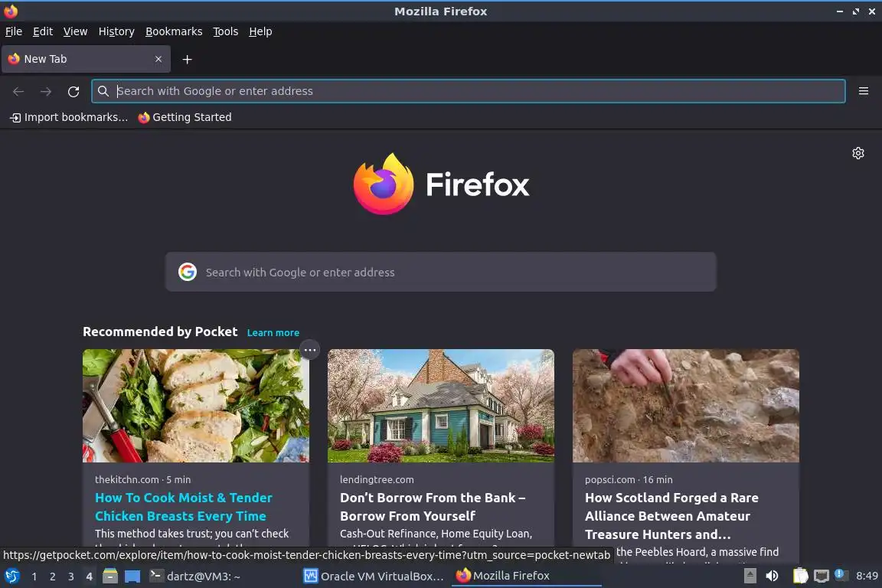
Task: Switch to Oracle VM VirtualBox taskbar window
Action: click(x=374, y=577)
